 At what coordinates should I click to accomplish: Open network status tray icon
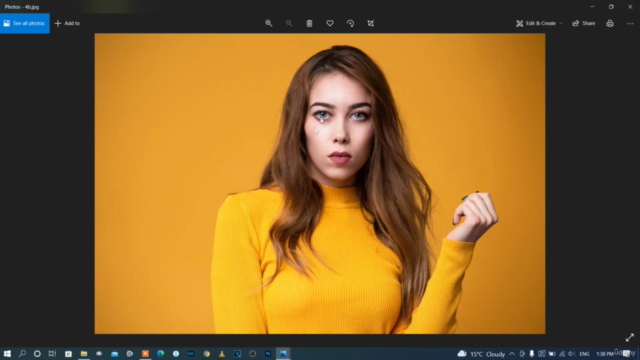pyautogui.click(x=562, y=354)
